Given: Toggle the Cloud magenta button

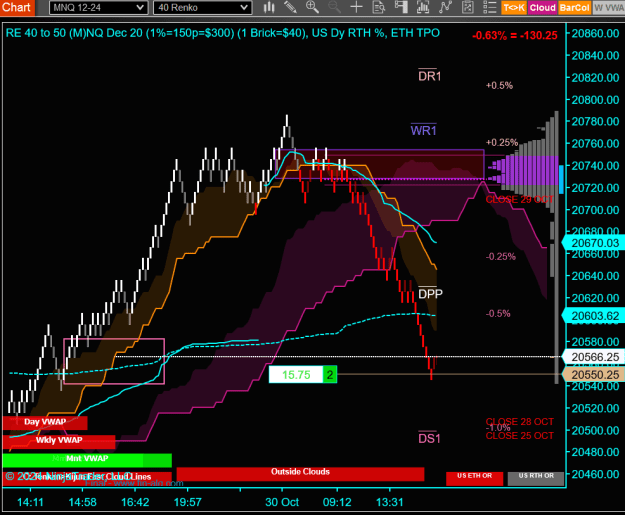Looking at the screenshot, I should (x=542, y=8).
